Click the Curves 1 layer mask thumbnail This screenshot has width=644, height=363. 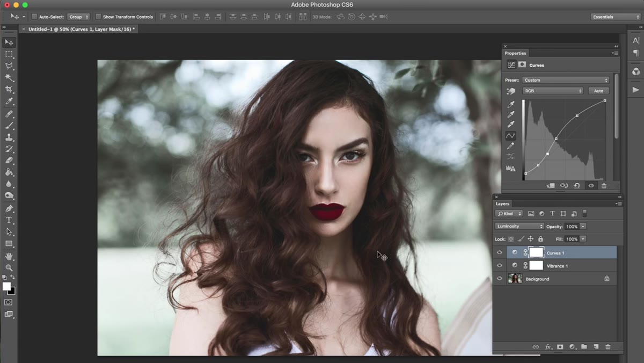pos(536,252)
